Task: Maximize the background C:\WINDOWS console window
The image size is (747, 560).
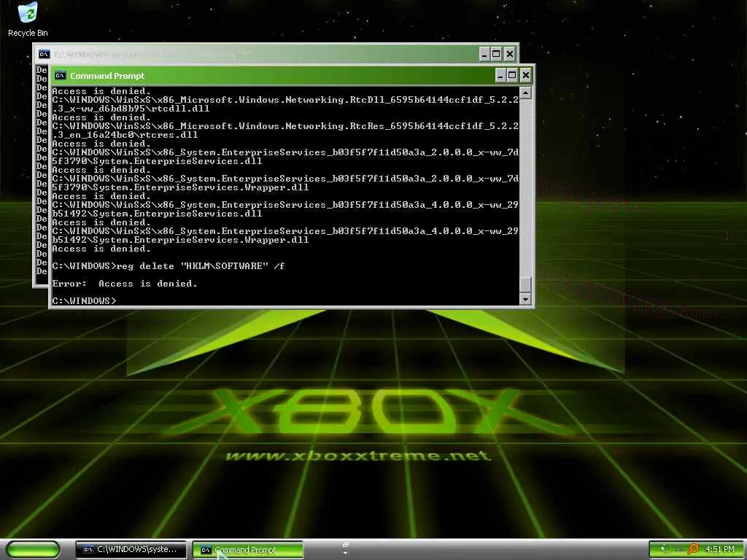Action: [496, 54]
